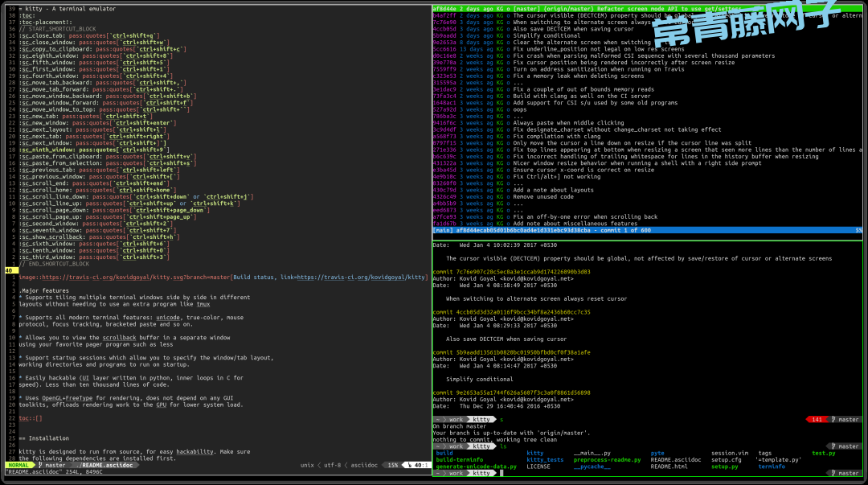Click the 'Always paste when middle clicking' commit

coord(569,123)
